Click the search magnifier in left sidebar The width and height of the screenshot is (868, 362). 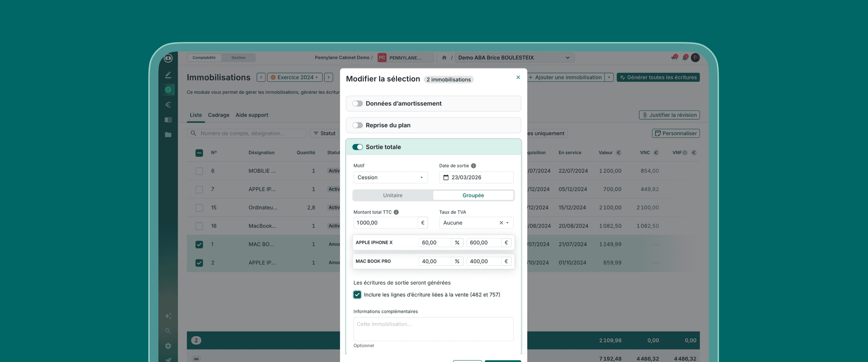(168, 331)
